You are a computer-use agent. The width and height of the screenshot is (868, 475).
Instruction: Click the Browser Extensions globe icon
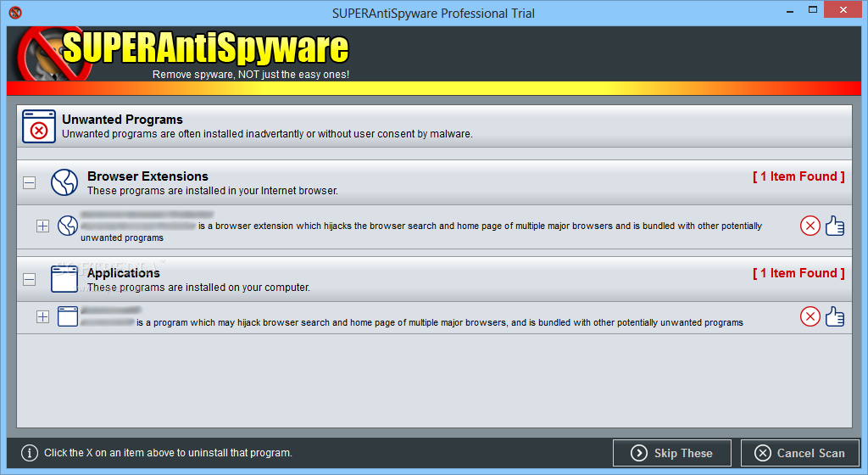64,182
